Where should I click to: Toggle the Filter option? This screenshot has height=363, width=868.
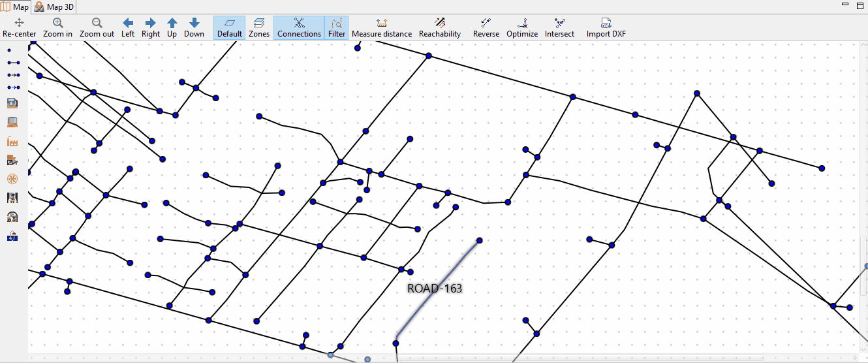point(337,28)
